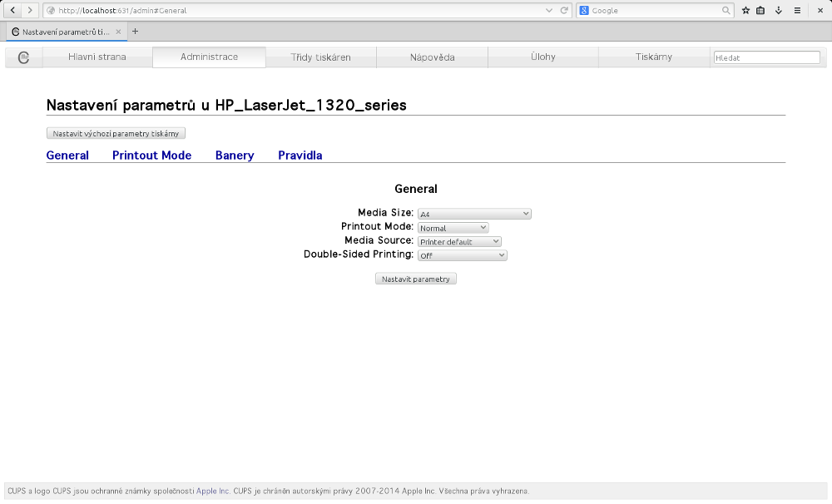Focus the Hledat search field
Screen dimensions: 832x504
[766, 57]
